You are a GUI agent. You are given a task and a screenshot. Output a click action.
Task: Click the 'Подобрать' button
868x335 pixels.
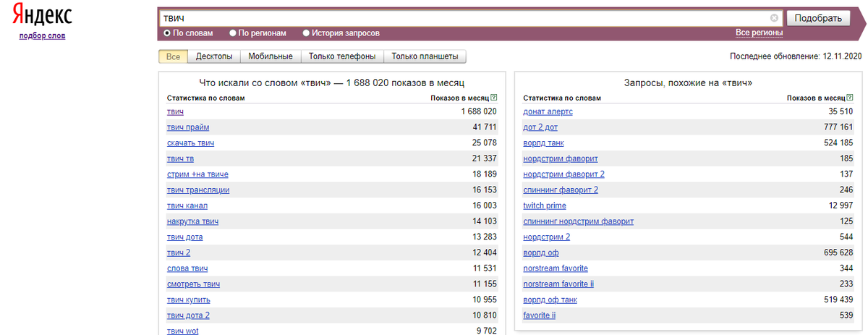818,18
